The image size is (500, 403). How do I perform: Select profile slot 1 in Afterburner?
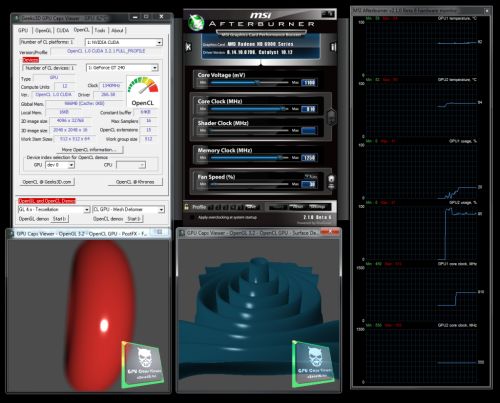point(211,207)
